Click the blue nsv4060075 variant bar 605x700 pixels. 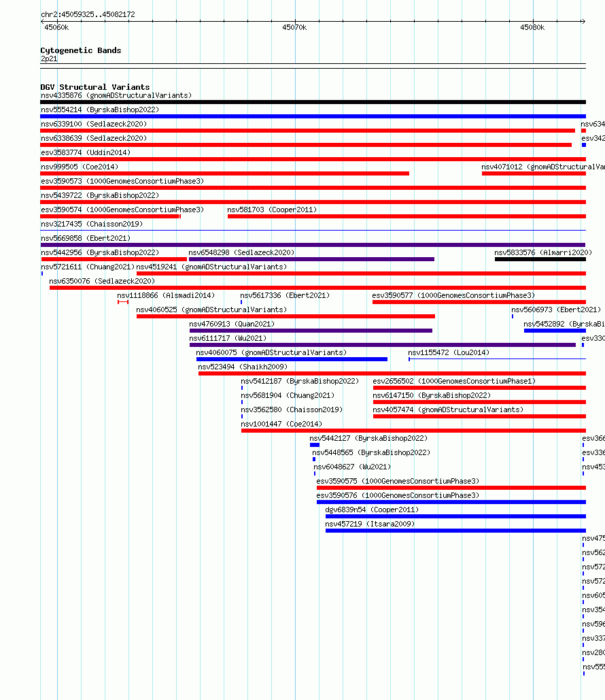[x=292, y=359]
